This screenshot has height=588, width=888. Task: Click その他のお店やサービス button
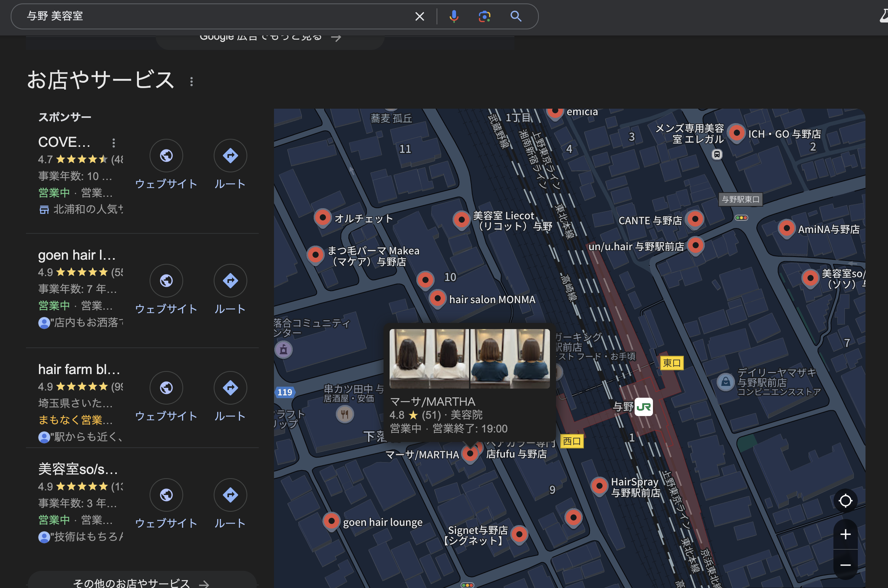[x=142, y=583]
